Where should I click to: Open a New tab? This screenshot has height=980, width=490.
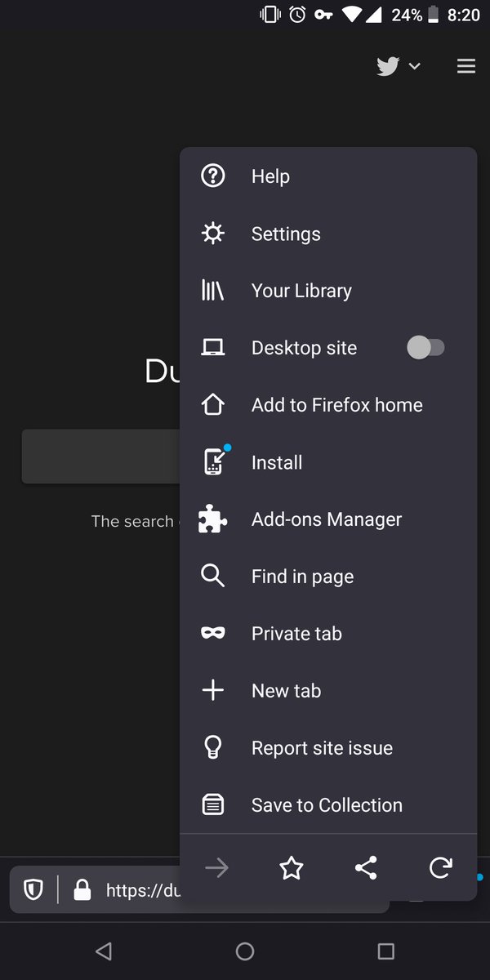[x=328, y=691]
